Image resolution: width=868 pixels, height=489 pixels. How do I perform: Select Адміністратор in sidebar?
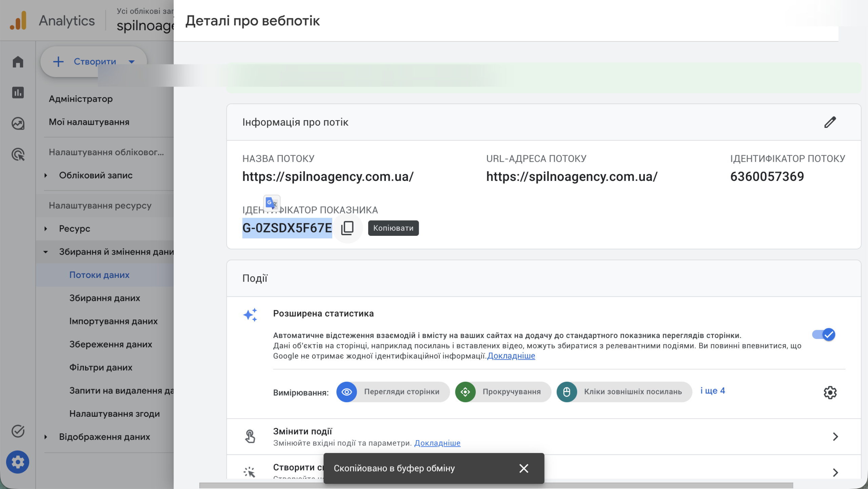81,99
